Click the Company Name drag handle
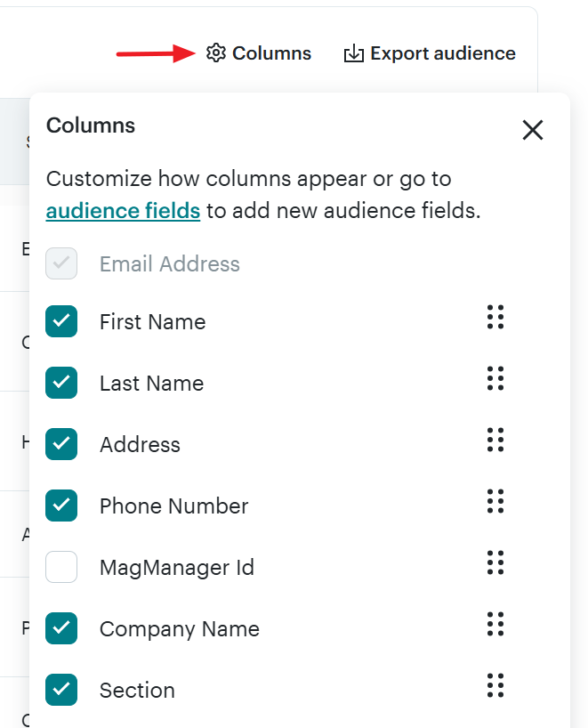The image size is (588, 728). (x=495, y=624)
